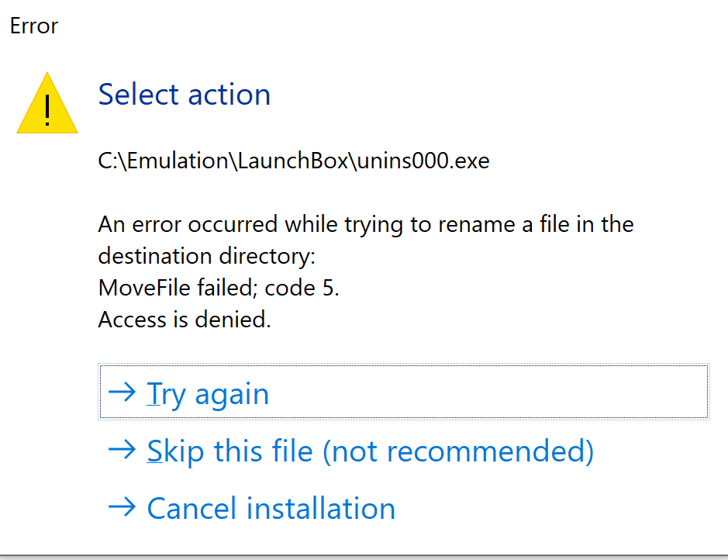Image resolution: width=728 pixels, height=560 pixels.
Task: Click the 'MoveFile failed; code 5.' line
Action: (219, 288)
